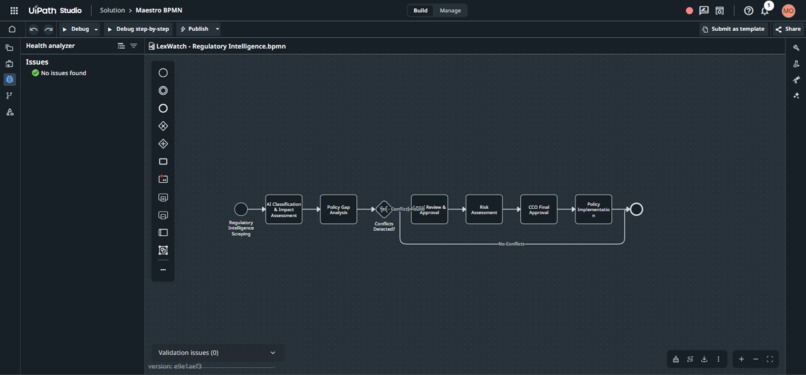The width and height of the screenshot is (806, 375).
Task: Open canvas toolbar more options menu
Action: coord(718,359)
